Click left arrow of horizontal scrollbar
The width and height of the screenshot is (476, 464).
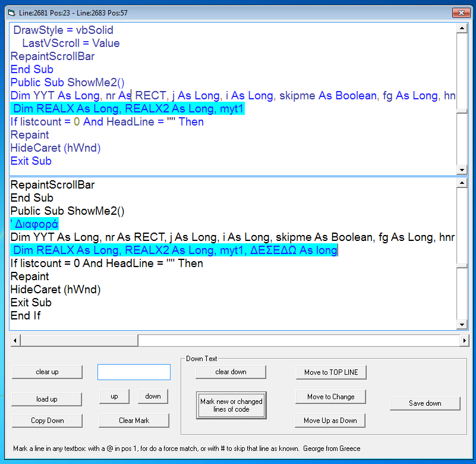click(x=15, y=341)
